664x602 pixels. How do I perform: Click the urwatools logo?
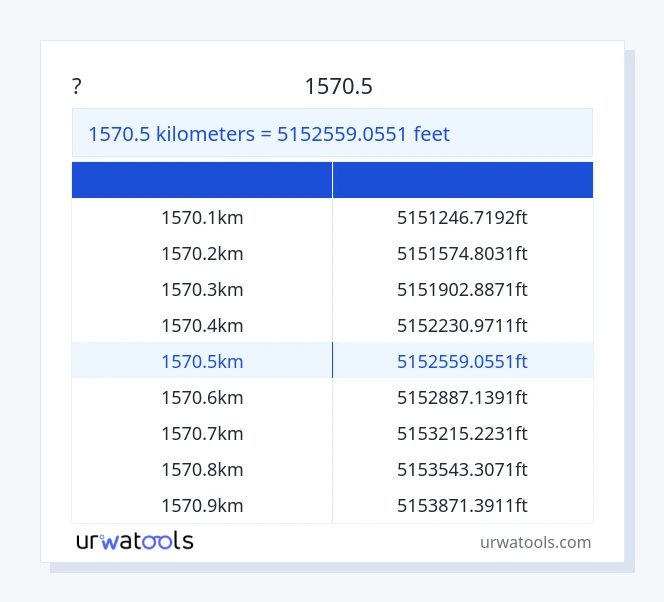135,541
